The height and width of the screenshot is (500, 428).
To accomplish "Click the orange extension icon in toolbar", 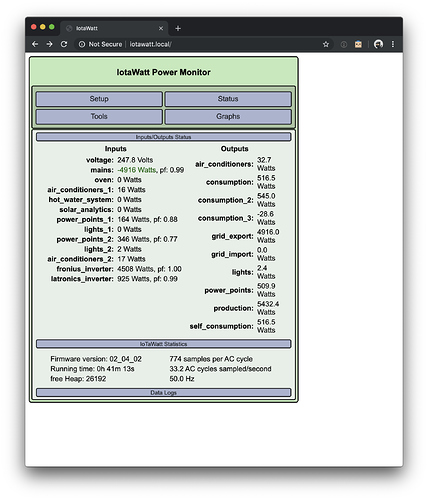I will pos(358,44).
